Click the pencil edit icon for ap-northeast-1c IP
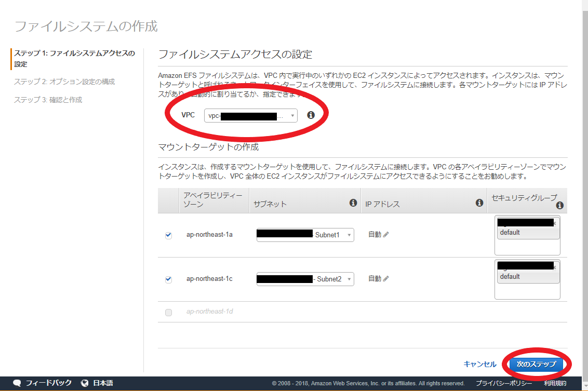The width and height of the screenshot is (588, 391). pyautogui.click(x=386, y=278)
